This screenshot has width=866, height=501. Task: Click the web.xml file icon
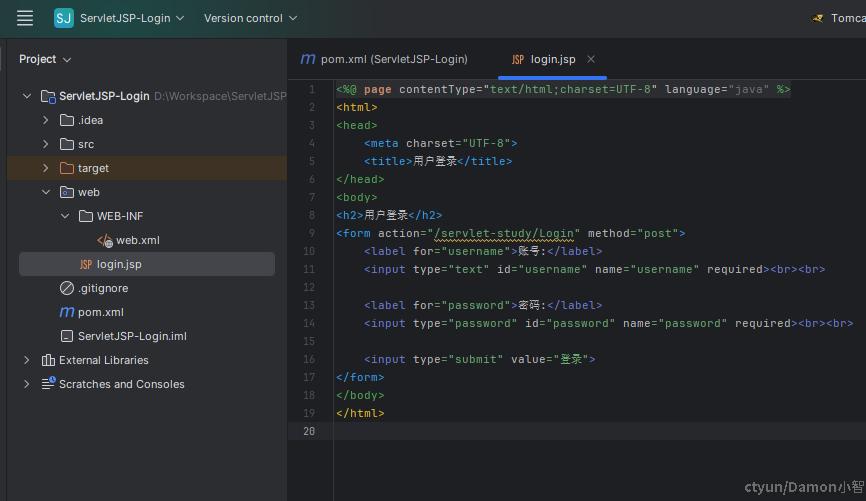click(x=105, y=240)
